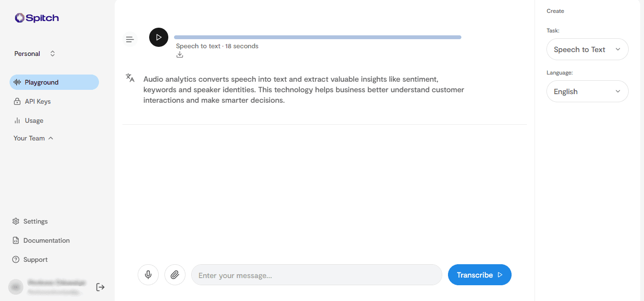Click the translate icon next to transcription

130,78
